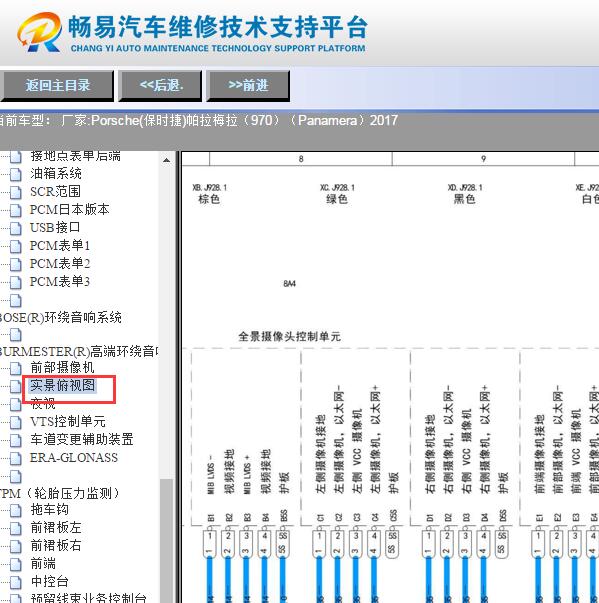Click the tree panel scrollbar thumb
The height and width of the screenshot is (603, 599).
(166, 540)
